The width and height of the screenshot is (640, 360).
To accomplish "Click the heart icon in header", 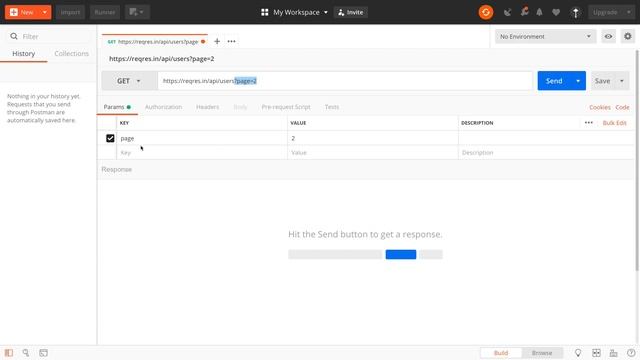I will click(556, 12).
